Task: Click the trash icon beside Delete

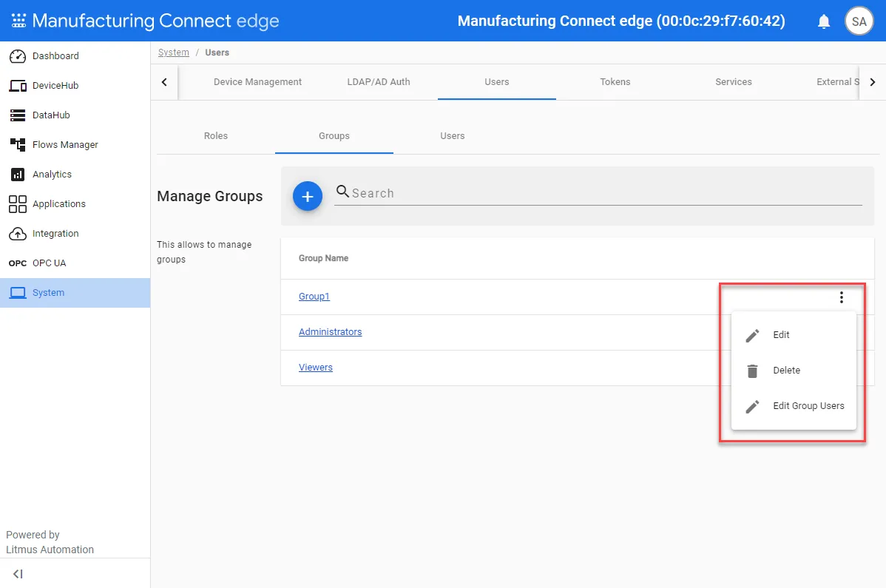Action: click(x=752, y=371)
